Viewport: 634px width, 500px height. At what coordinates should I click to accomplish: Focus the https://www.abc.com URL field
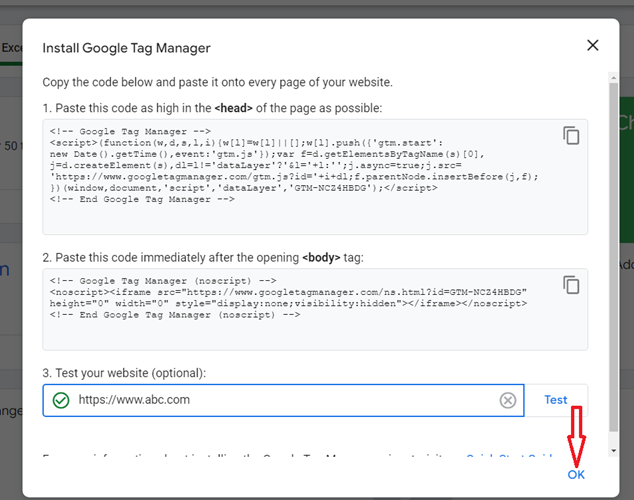click(x=283, y=400)
